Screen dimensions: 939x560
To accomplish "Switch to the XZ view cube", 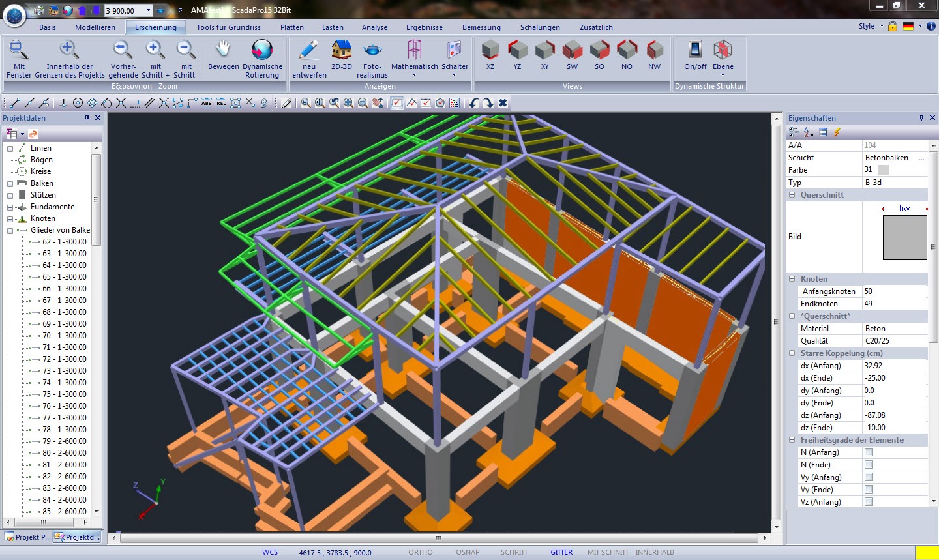I will click(490, 50).
